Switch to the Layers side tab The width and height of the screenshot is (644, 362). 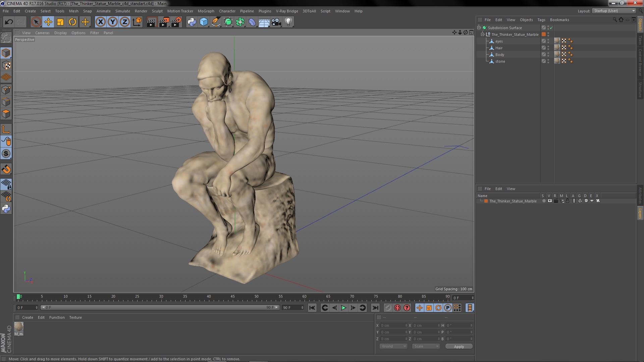640,213
